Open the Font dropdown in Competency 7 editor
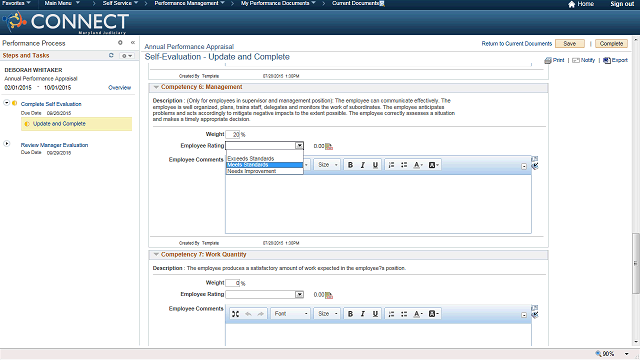The height and width of the screenshot is (360, 640). pyautogui.click(x=291, y=313)
